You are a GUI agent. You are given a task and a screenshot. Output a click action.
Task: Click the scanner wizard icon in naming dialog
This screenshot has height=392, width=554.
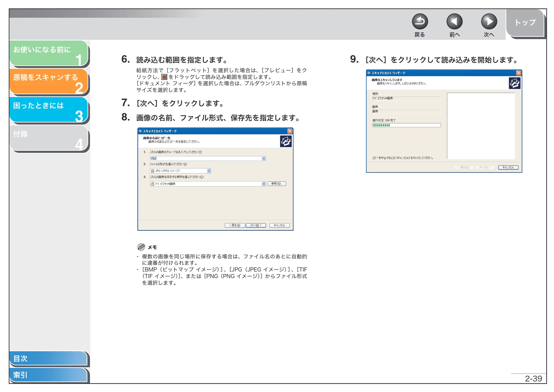(286, 141)
